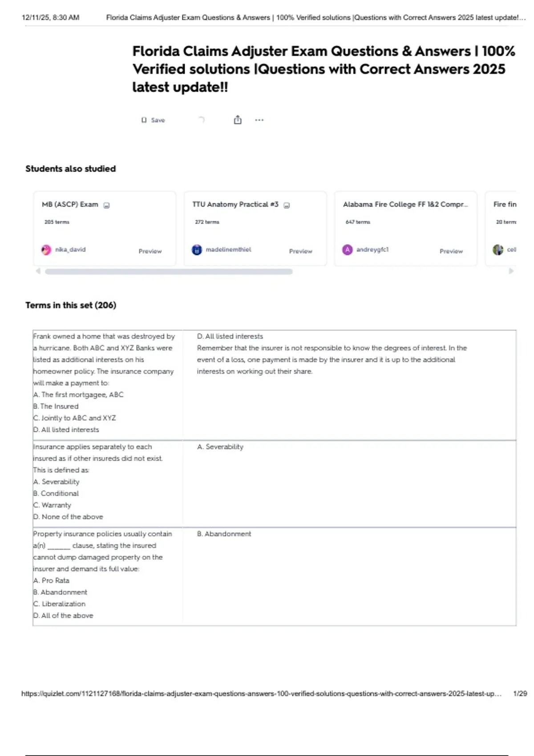This screenshot has width=534, height=756.
Task: Click the bookmark Save button
Action: tap(153, 120)
